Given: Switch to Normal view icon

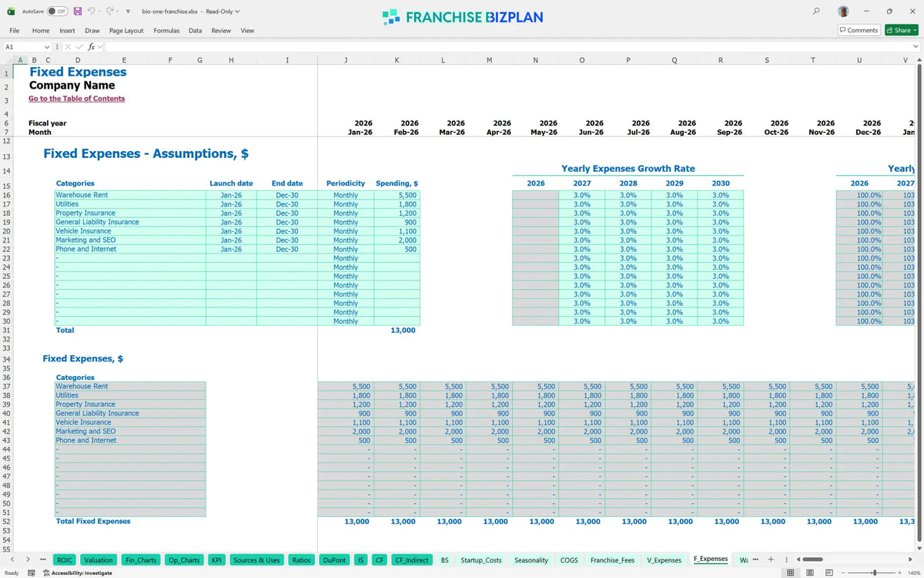Looking at the screenshot, I should [x=790, y=573].
